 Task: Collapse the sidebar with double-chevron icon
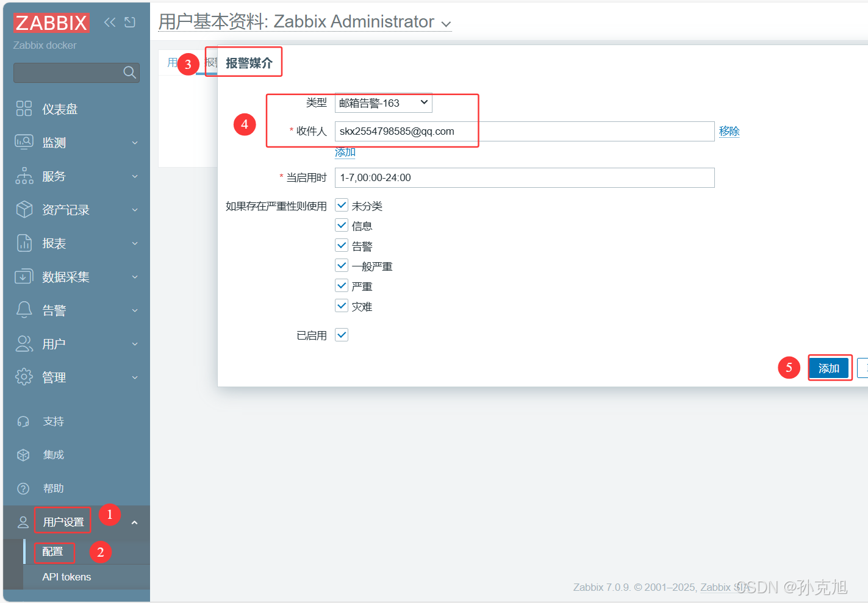coord(110,23)
